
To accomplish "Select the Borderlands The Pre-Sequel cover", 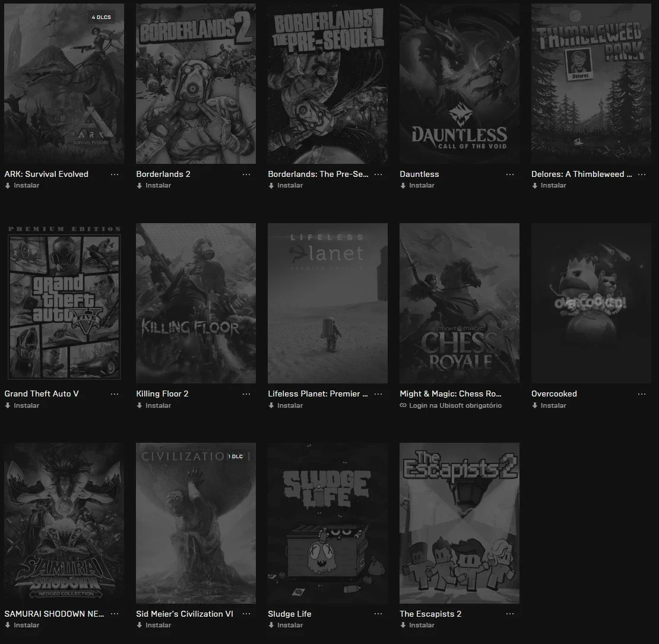I will click(x=327, y=84).
